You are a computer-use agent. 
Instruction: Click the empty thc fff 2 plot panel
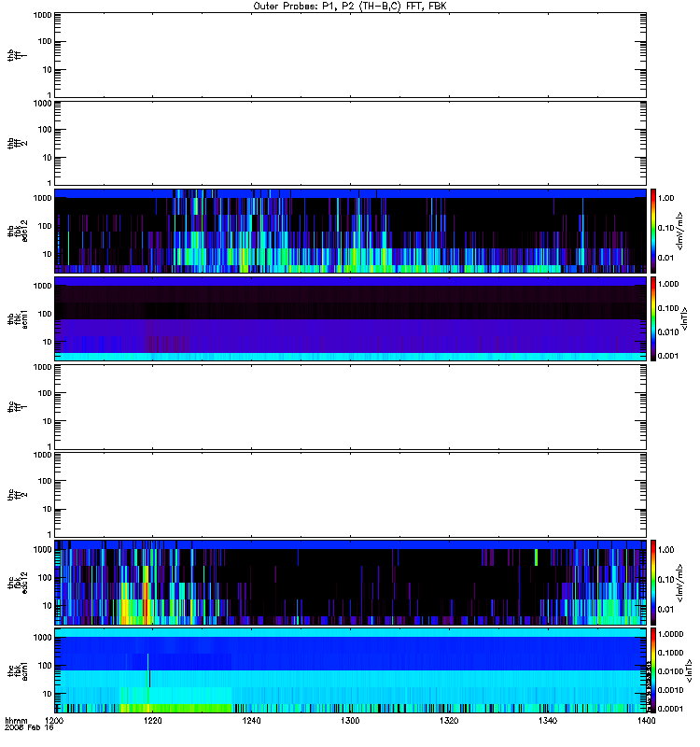point(350,495)
